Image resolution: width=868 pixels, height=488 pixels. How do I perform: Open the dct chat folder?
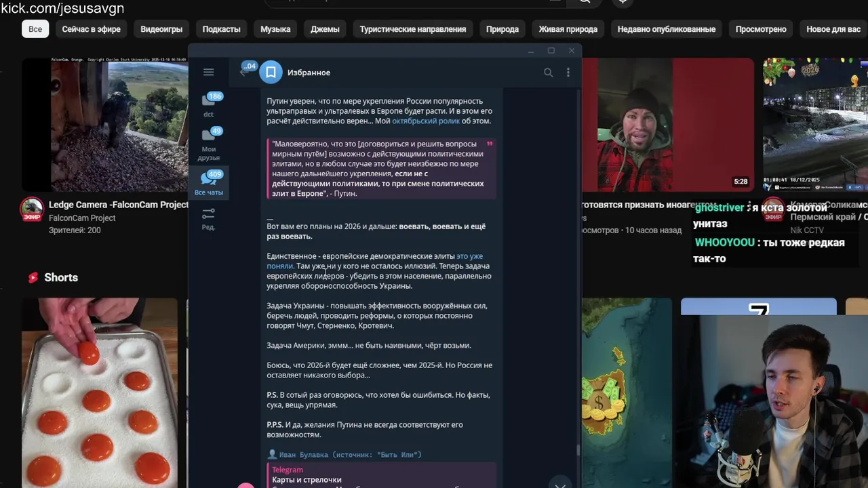click(209, 104)
